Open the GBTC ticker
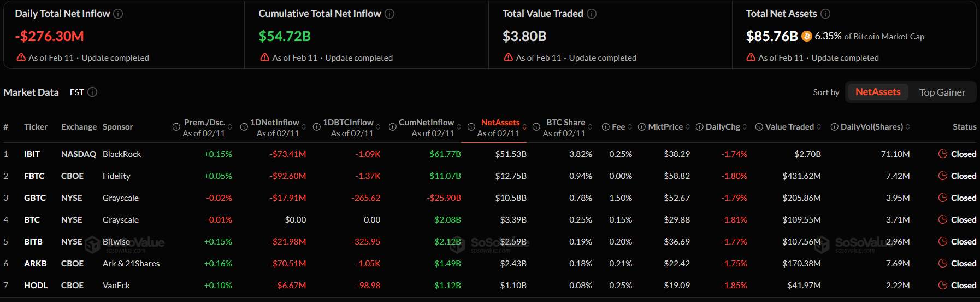980x302 pixels. (x=35, y=198)
